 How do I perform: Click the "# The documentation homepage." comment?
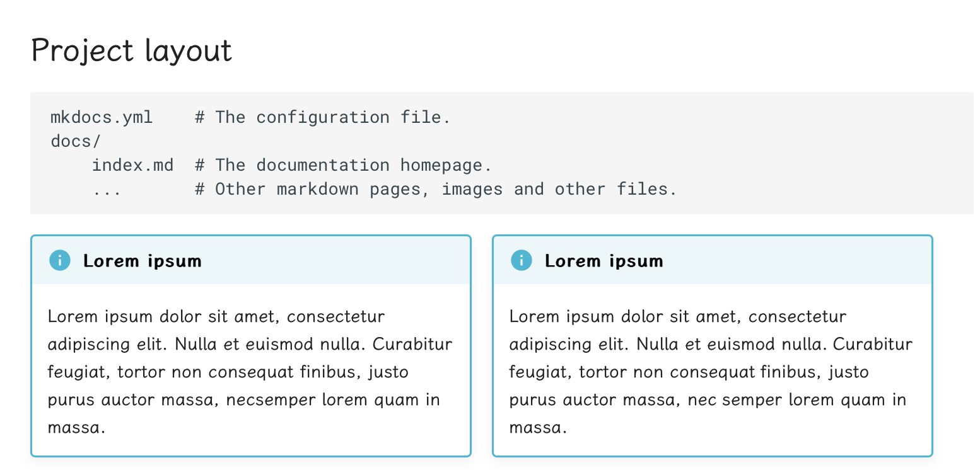[x=343, y=165]
